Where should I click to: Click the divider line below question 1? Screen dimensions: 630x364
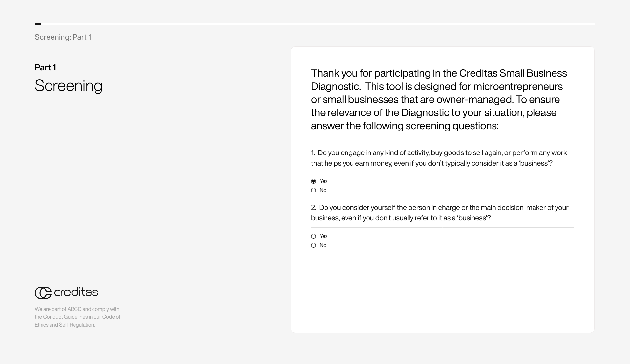(443, 173)
